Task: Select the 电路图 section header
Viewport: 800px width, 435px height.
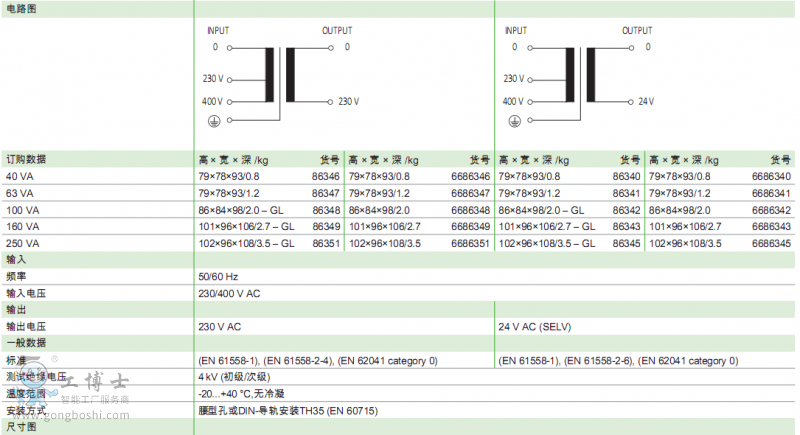Action: [23, 7]
